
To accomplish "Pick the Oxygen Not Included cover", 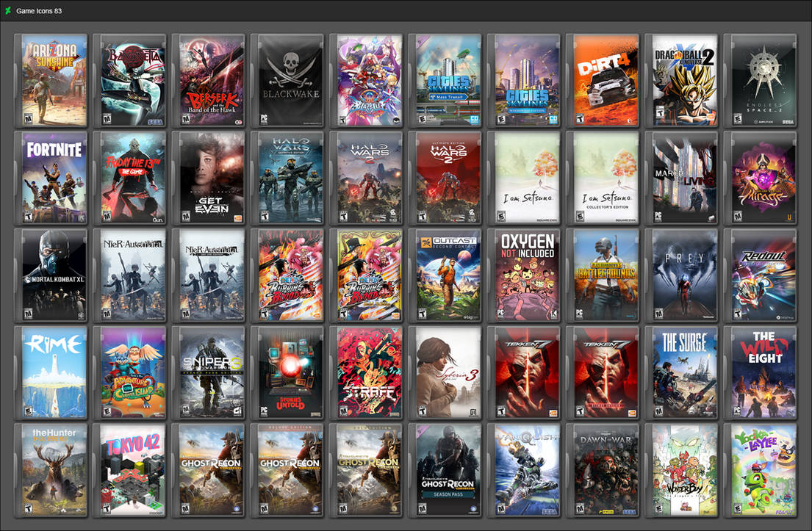I will (524, 275).
